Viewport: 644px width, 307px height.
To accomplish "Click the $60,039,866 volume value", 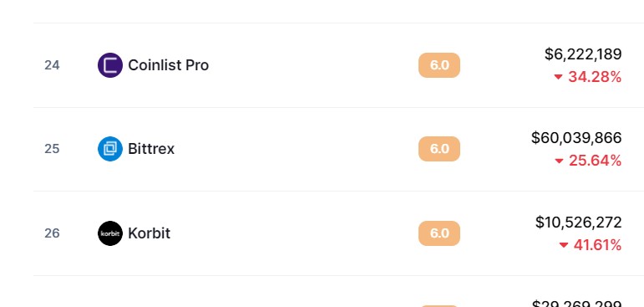I will pyautogui.click(x=576, y=138).
